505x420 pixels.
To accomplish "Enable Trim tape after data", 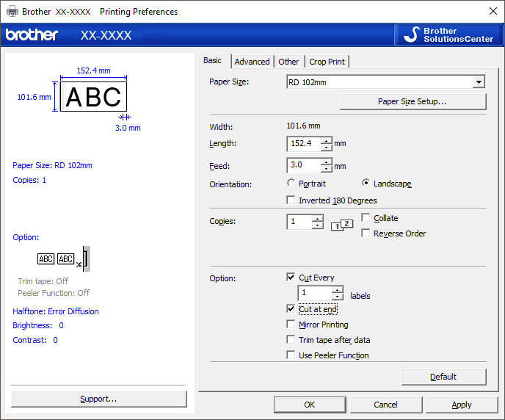I will (291, 339).
